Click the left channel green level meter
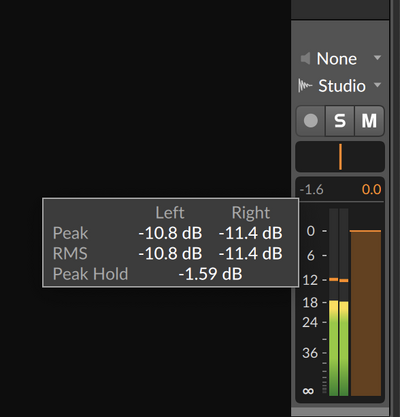Viewport: 400px width, 417px height. [x=333, y=348]
